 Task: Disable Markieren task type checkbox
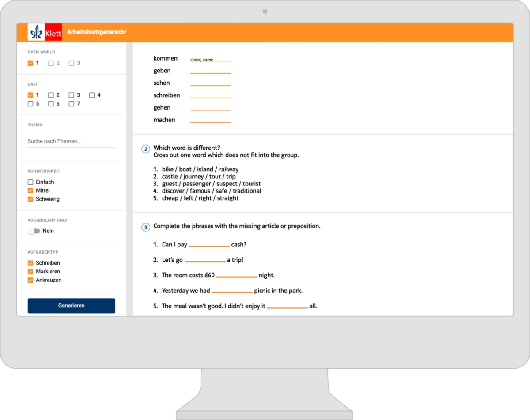(x=30, y=272)
